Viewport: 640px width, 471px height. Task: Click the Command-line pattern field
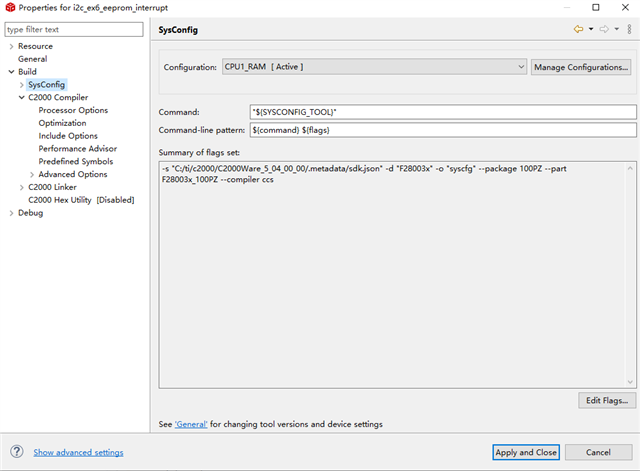[442, 130]
